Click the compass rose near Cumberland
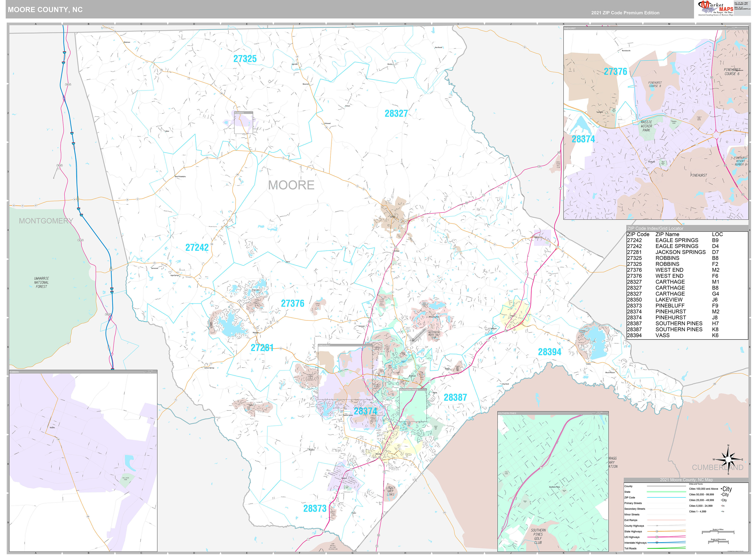 pos(728,459)
